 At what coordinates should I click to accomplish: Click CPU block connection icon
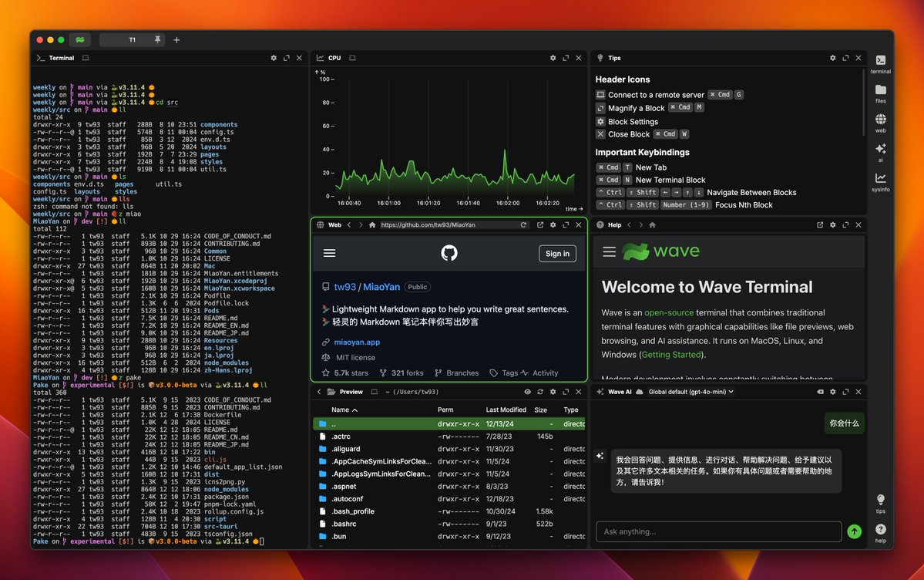pos(352,58)
